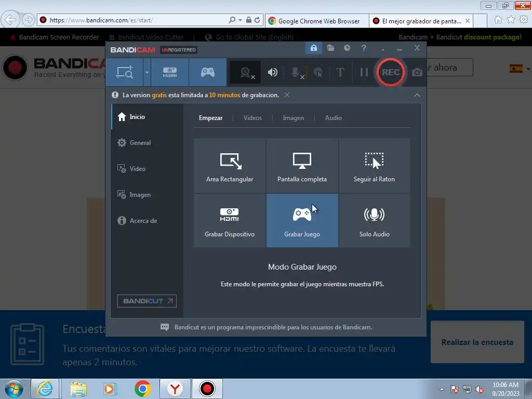
Task: Switch to the Audio tab
Action: click(333, 118)
